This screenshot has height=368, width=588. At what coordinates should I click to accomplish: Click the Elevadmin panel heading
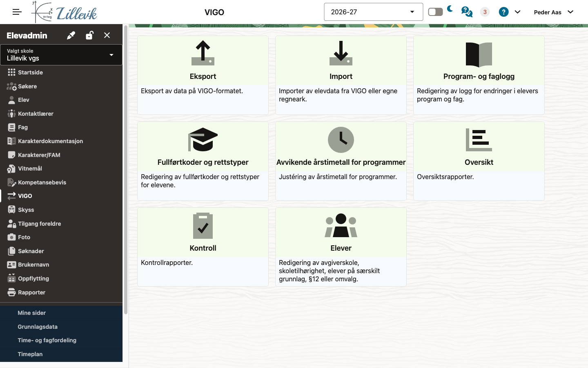click(27, 36)
